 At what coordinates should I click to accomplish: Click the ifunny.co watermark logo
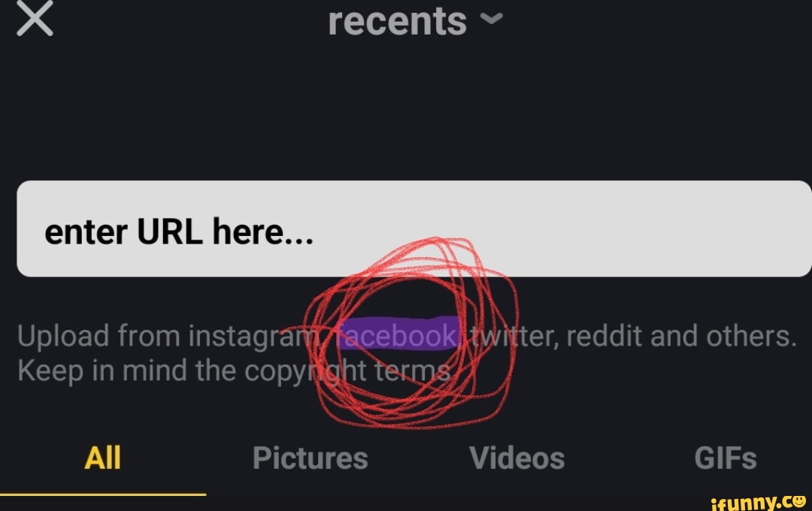click(x=759, y=502)
